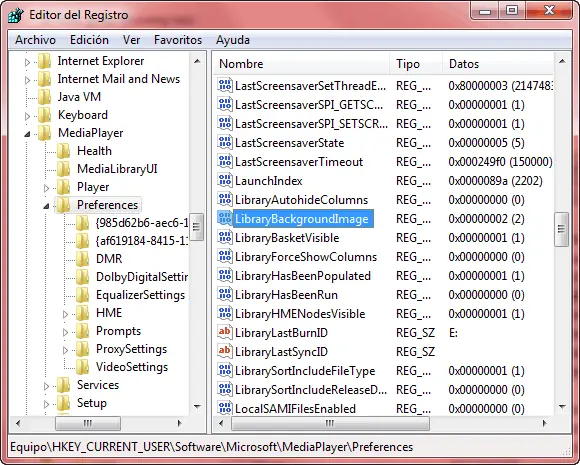Click the folder icon of Internet Explorer
Screen dimensions: 580x465
[45, 61]
